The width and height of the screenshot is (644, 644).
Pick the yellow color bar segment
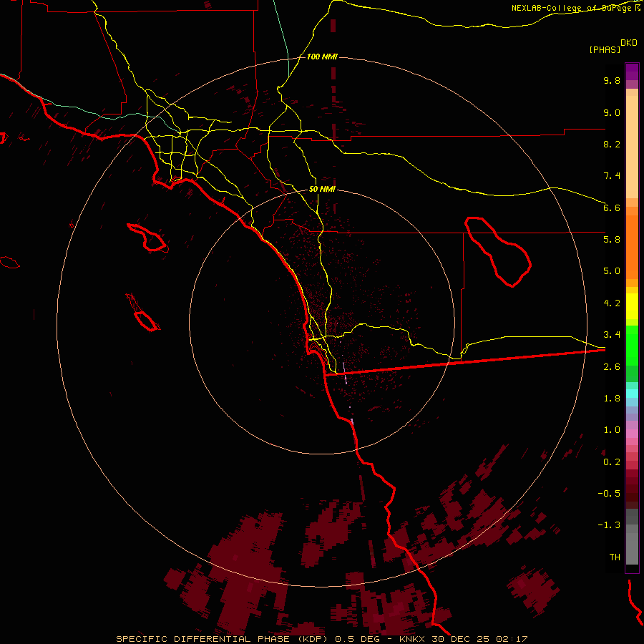tap(632, 306)
